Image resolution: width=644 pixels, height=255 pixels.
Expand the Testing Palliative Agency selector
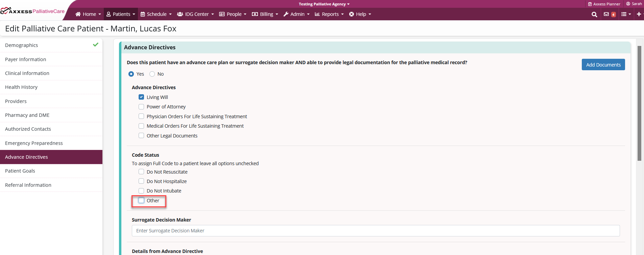coord(324,4)
